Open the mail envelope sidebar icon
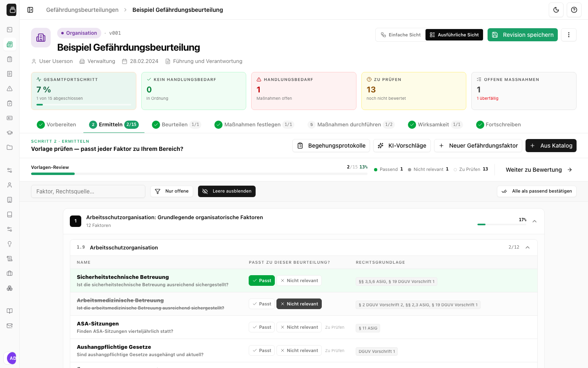 click(10, 326)
